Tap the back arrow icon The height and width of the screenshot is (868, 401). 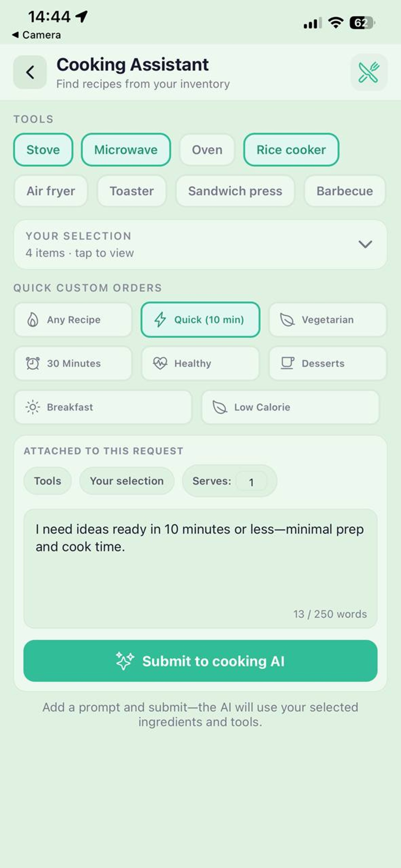(x=30, y=72)
